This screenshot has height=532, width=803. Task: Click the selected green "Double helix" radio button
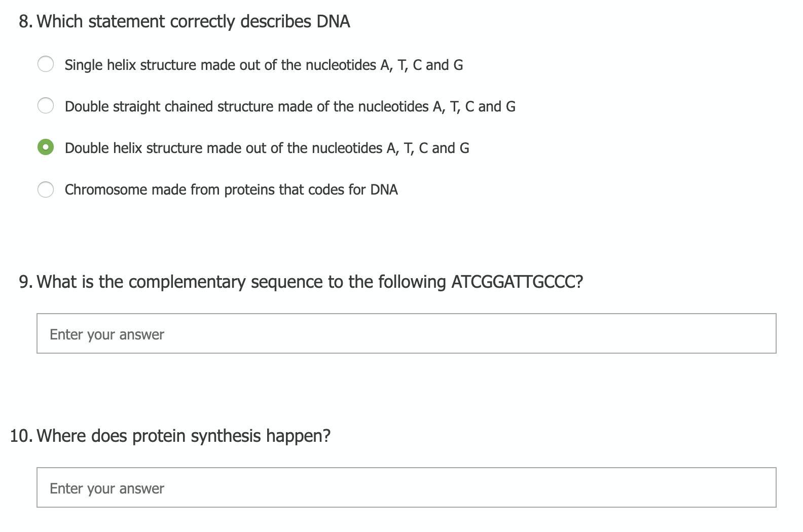click(46, 147)
